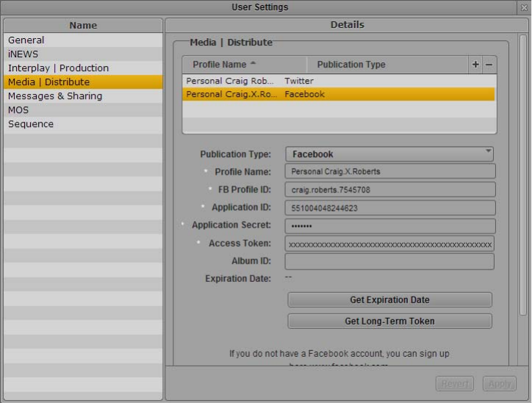Select iNEWS settings category
532x403 pixels.
[x=83, y=54]
